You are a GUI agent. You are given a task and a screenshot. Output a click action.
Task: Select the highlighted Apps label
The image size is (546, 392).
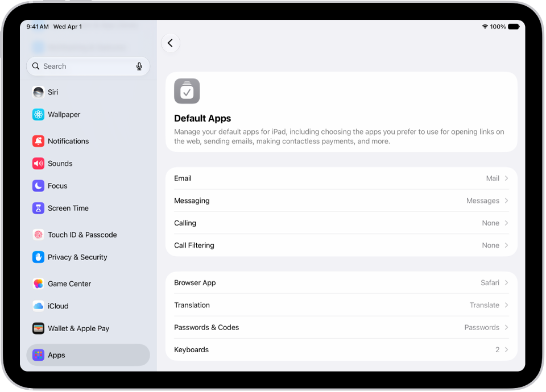point(56,355)
